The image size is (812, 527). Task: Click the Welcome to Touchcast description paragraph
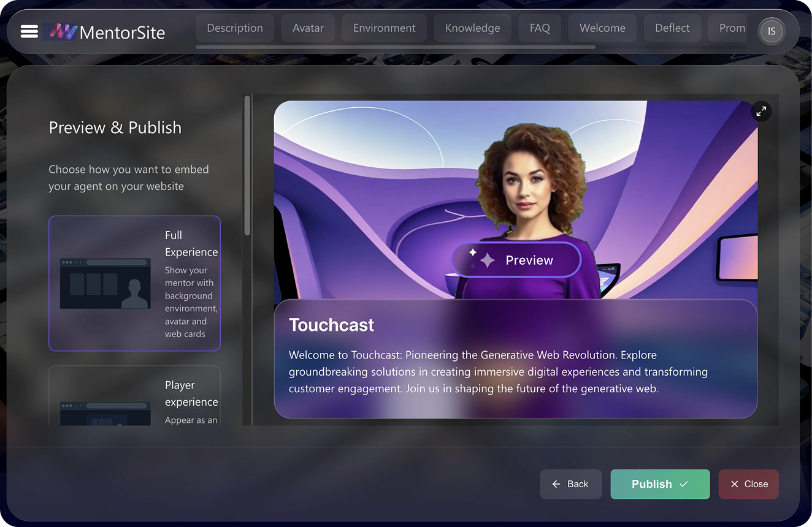coord(498,371)
